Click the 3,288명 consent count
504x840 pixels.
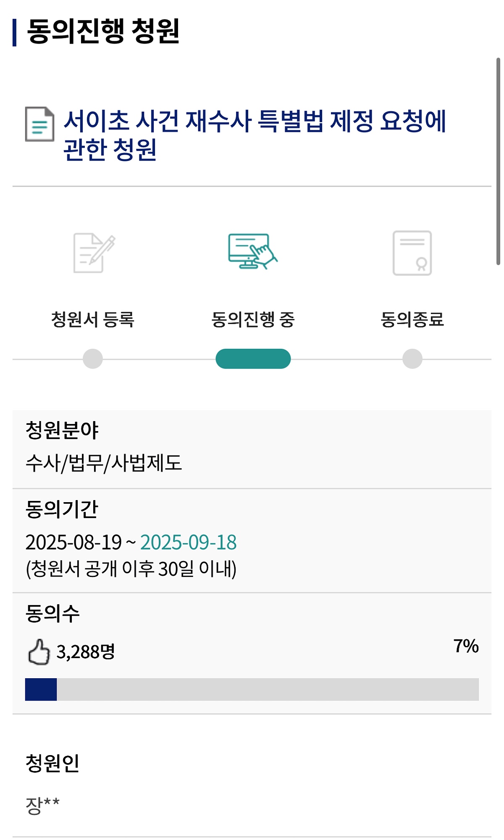(86, 652)
